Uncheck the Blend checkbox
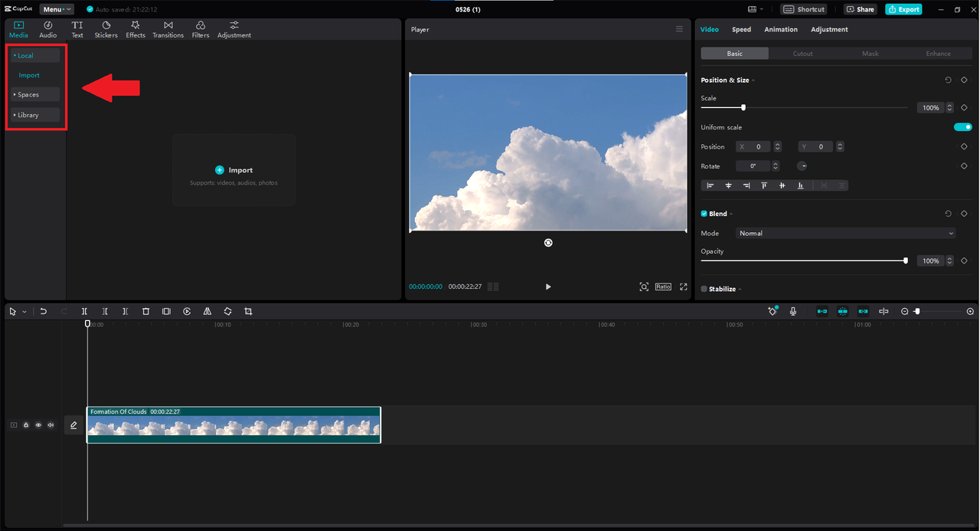 pos(704,214)
